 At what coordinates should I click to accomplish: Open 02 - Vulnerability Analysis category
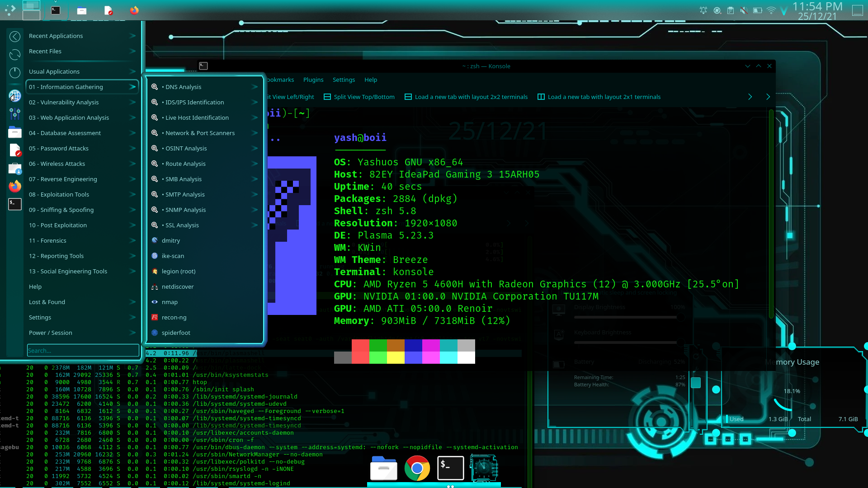tap(82, 102)
